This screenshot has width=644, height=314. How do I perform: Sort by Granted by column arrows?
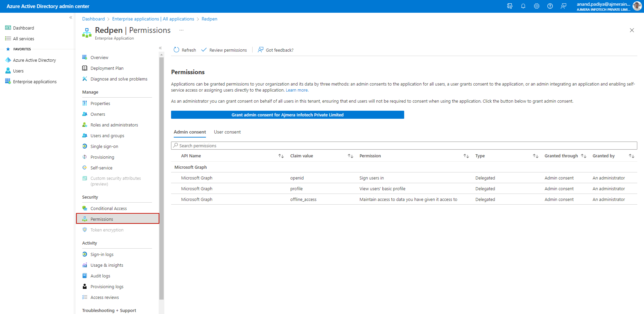[631, 156]
